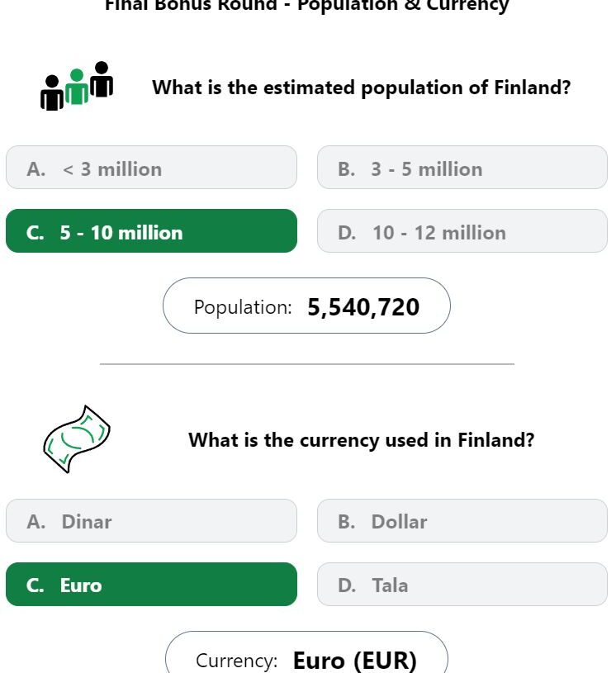Select the Euro currency answer
The height and width of the screenshot is (673, 616).
click(x=151, y=584)
